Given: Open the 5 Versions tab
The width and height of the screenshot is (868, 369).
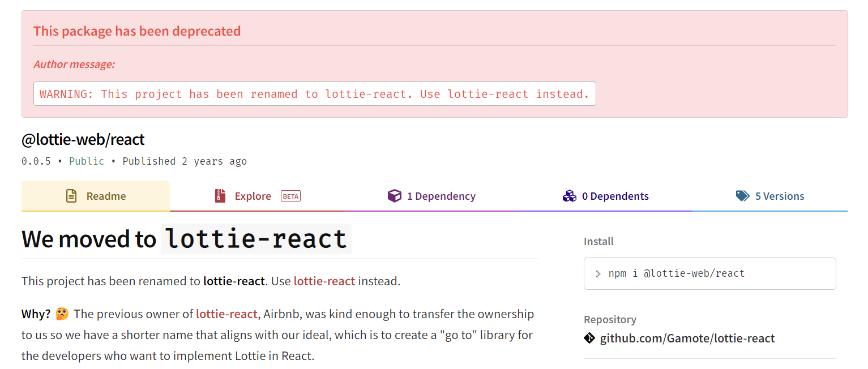Looking at the screenshot, I should (770, 196).
